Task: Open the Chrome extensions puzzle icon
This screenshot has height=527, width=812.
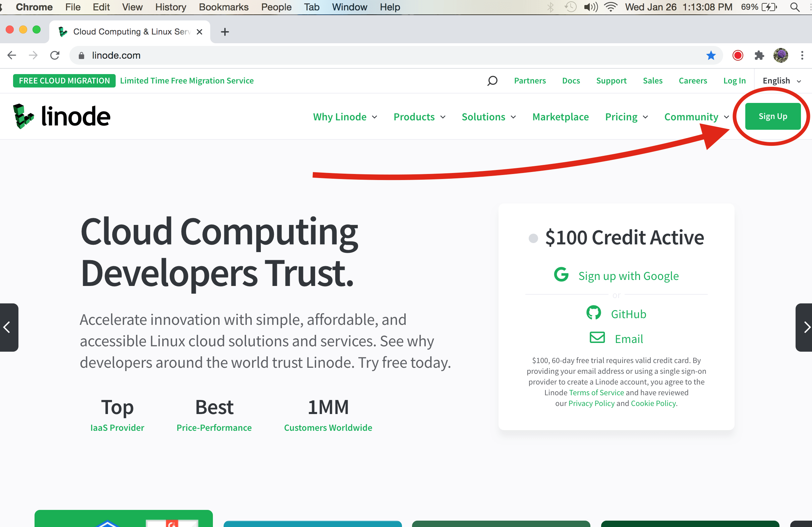Action: pyautogui.click(x=759, y=55)
